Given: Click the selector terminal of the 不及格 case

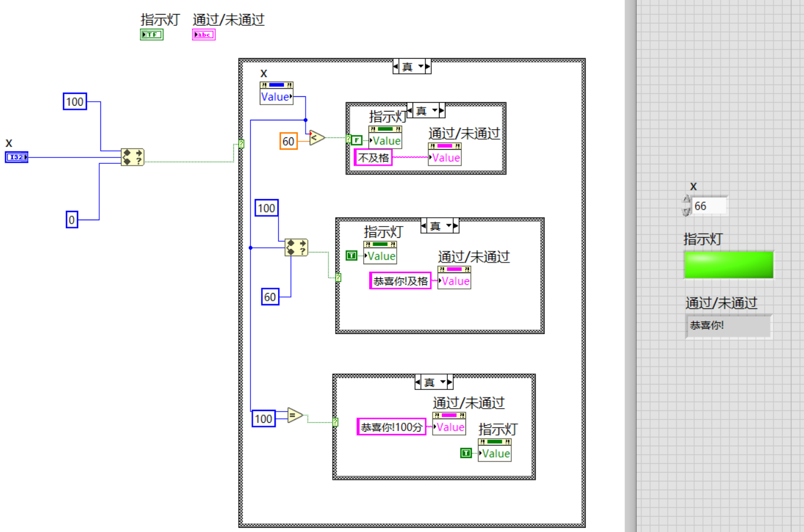Looking at the screenshot, I should 349,140.
